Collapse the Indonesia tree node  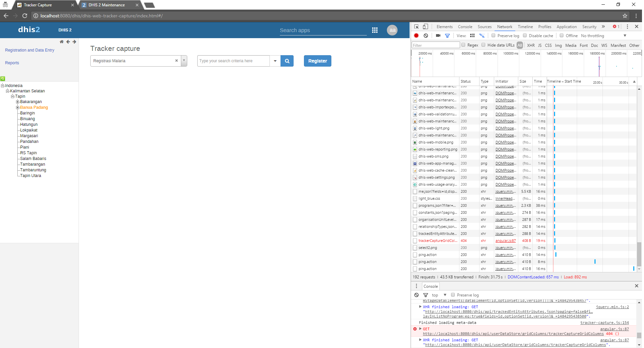pyautogui.click(x=3, y=86)
